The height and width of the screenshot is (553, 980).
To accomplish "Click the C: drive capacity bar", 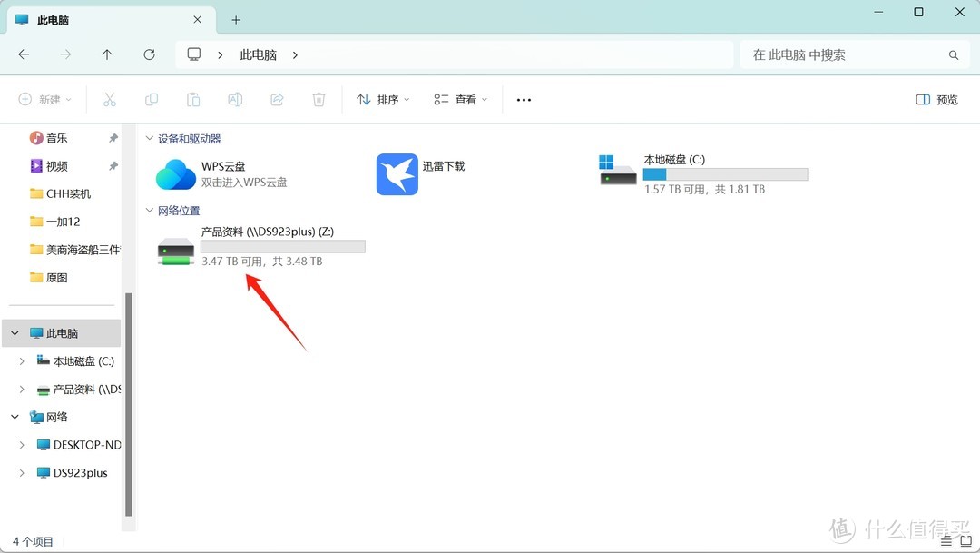I will coord(724,173).
